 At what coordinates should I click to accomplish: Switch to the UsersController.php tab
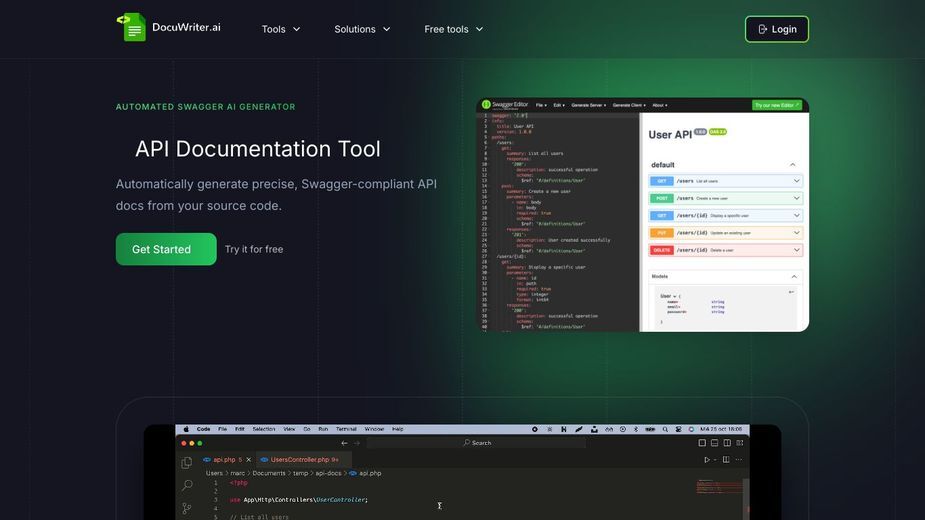click(300, 459)
